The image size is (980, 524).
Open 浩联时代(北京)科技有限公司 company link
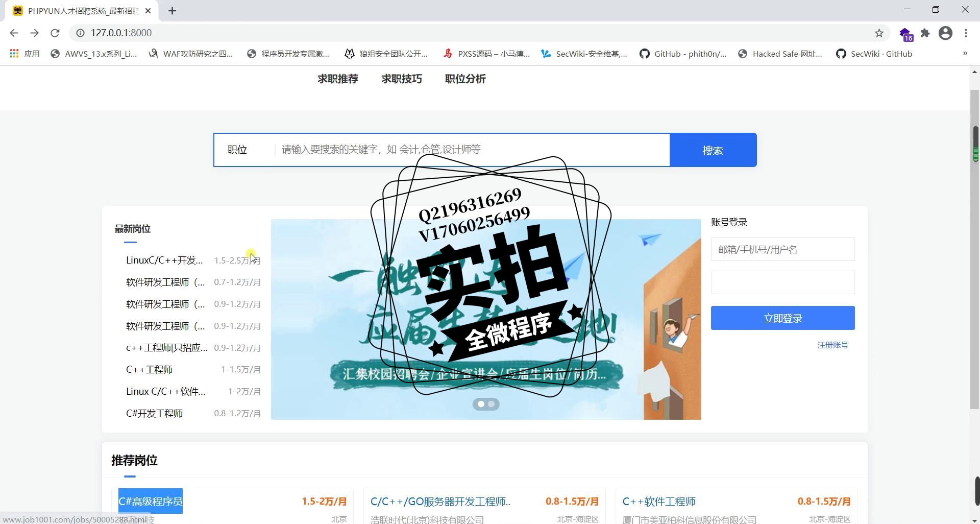[x=427, y=519]
